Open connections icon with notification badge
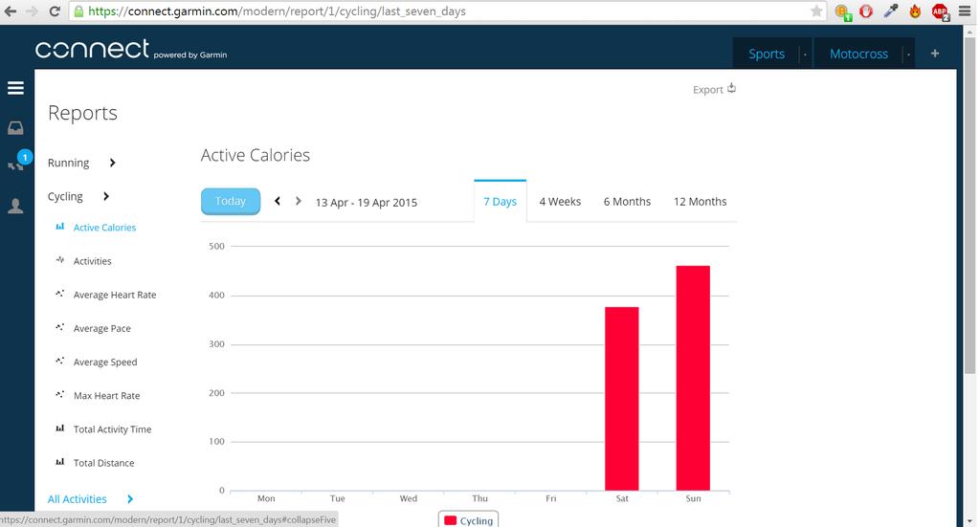Screen dimensions: 980x527 point(17,162)
